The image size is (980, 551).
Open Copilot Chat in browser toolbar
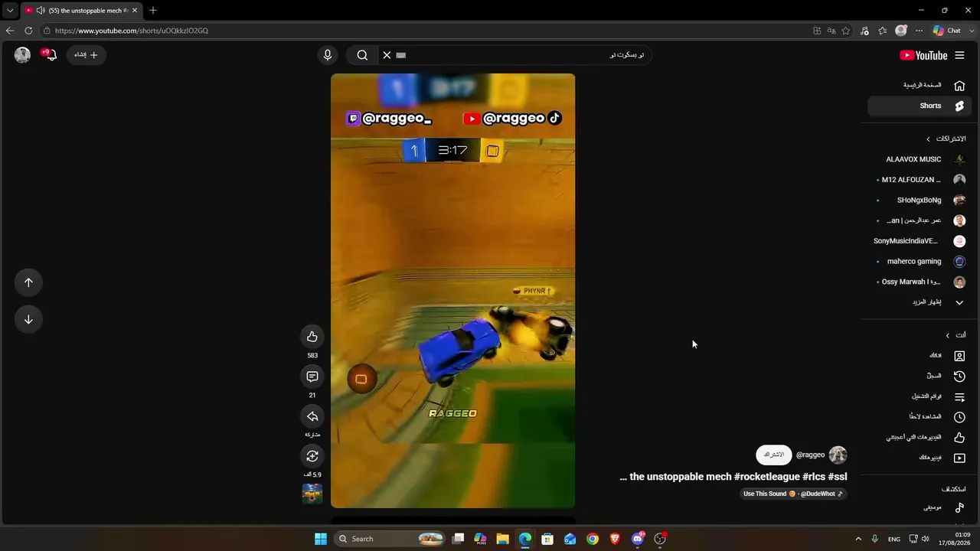pos(947,31)
